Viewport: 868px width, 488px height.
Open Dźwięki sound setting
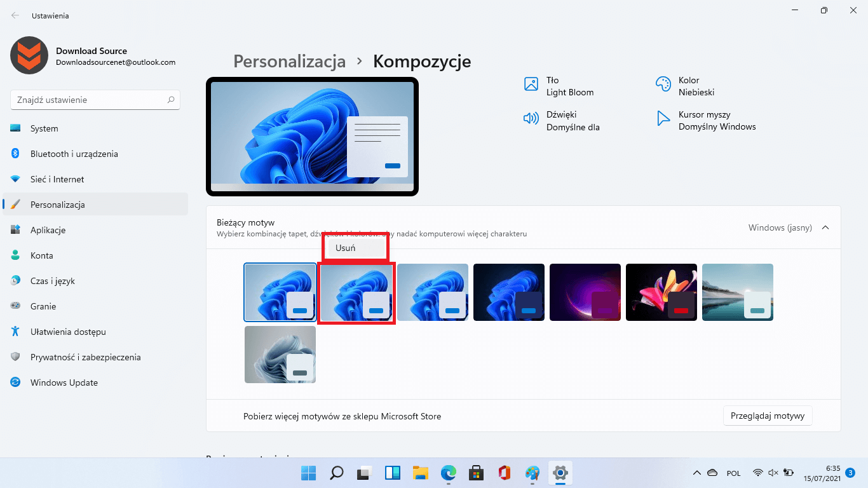coord(561,121)
